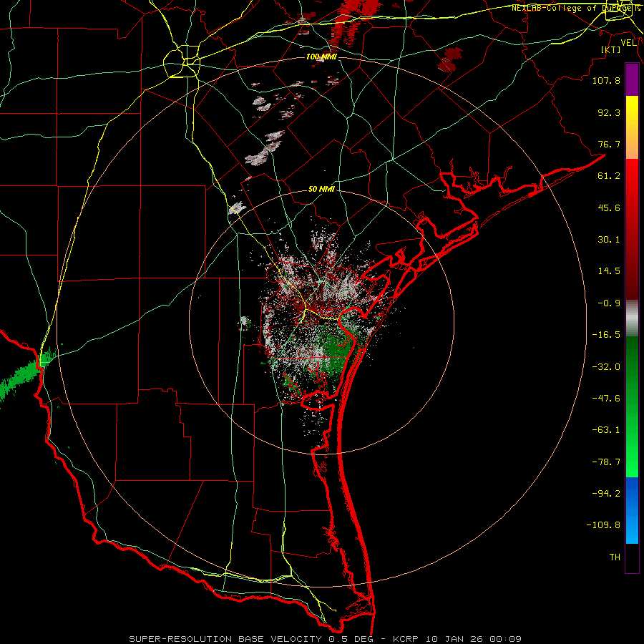Click the VEL legend title
Image resolution: width=644 pixels, height=644 pixels.
pos(628,43)
